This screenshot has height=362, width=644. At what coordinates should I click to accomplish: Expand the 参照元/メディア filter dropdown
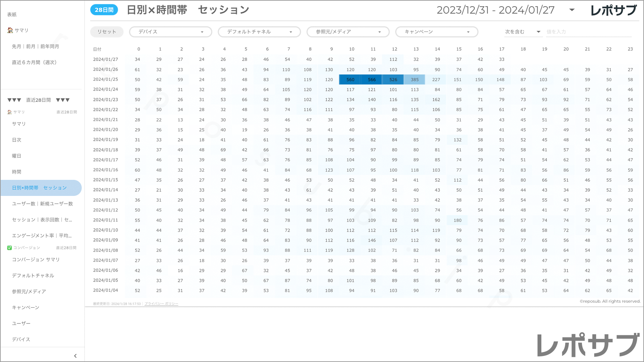tap(348, 32)
